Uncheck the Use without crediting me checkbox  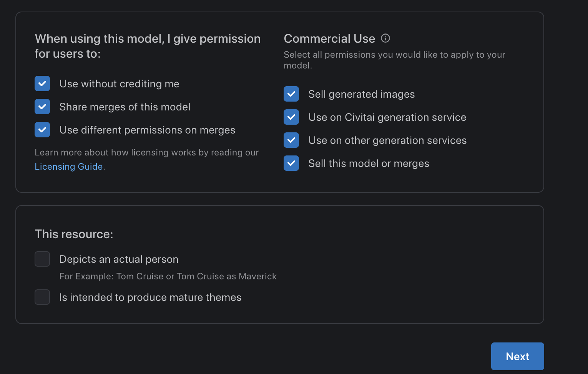[42, 83]
